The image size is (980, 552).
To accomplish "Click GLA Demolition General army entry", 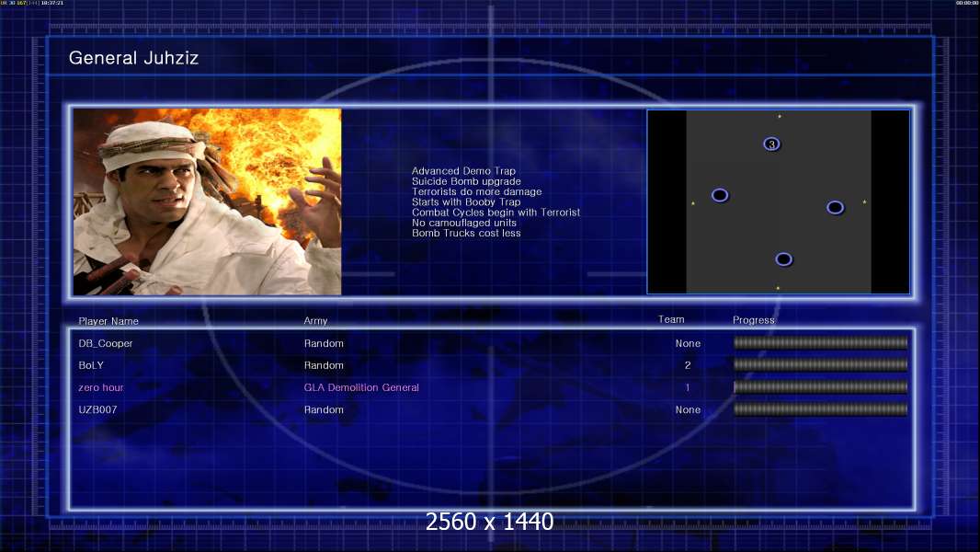I will coord(361,387).
